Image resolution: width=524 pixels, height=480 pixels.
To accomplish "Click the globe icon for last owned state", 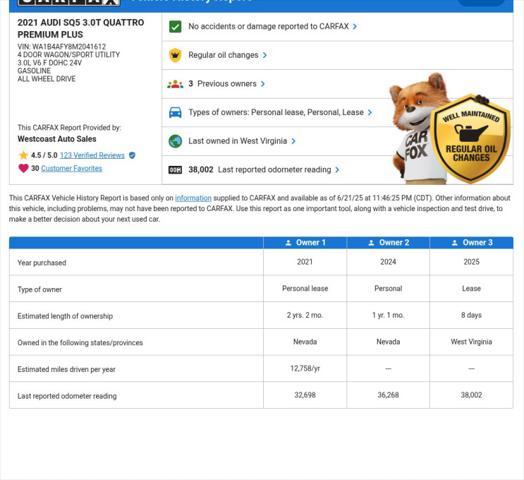I will (x=175, y=141).
